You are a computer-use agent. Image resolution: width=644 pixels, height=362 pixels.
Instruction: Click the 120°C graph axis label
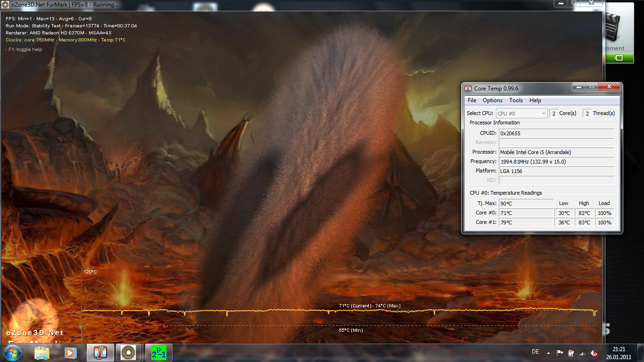tap(90, 272)
